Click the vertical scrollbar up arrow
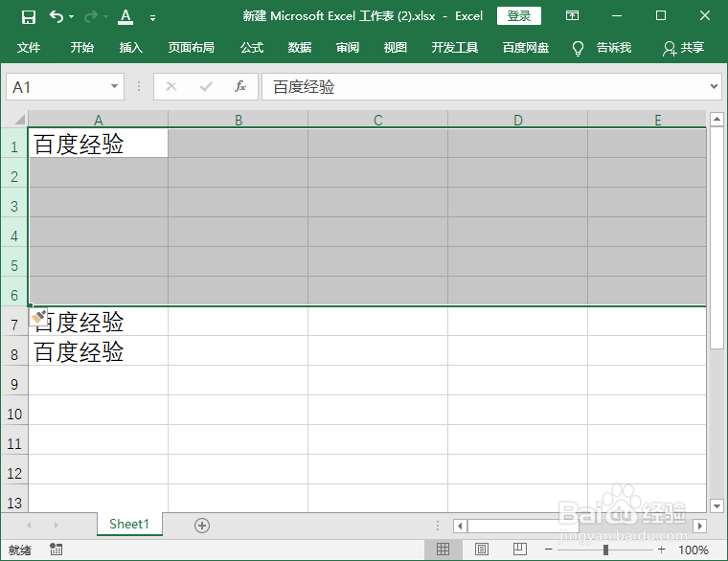This screenshot has width=728, height=561. click(717, 120)
